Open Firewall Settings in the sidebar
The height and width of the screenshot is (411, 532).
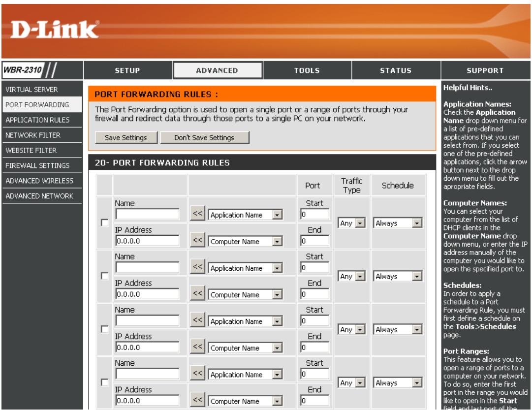42,165
